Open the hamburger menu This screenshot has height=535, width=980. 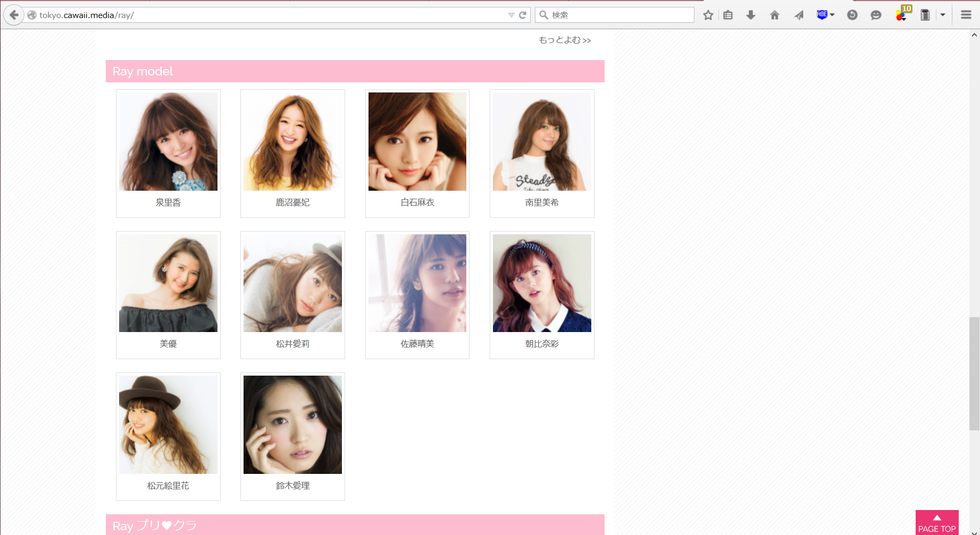pyautogui.click(x=966, y=15)
